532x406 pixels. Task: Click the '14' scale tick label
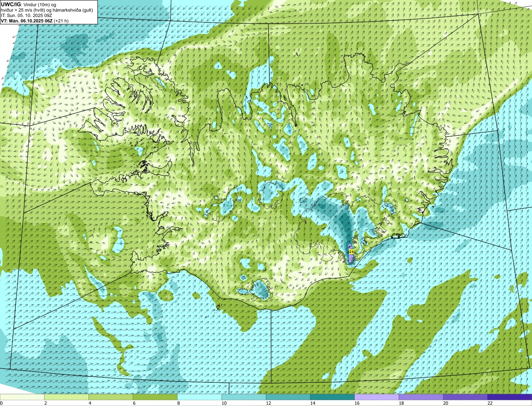(313, 403)
